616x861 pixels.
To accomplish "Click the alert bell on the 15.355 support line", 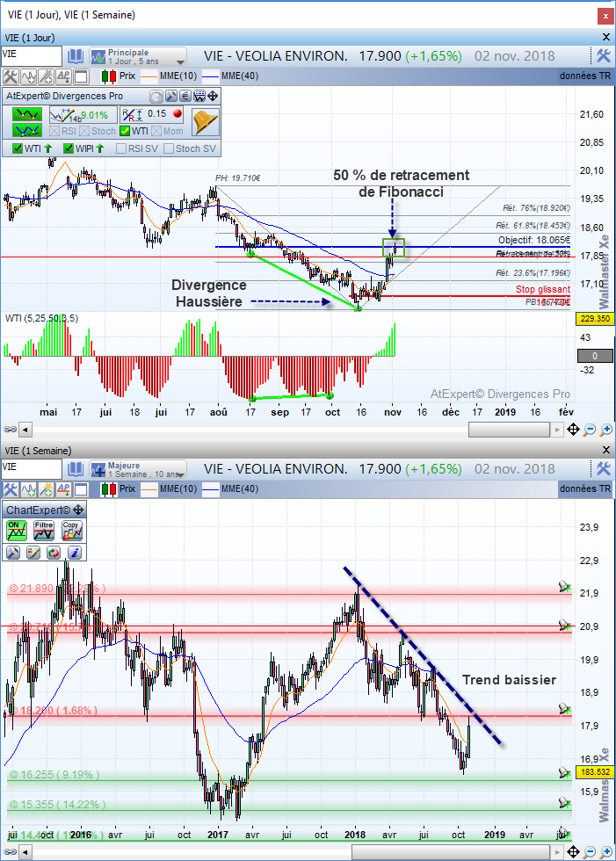I will tap(564, 802).
